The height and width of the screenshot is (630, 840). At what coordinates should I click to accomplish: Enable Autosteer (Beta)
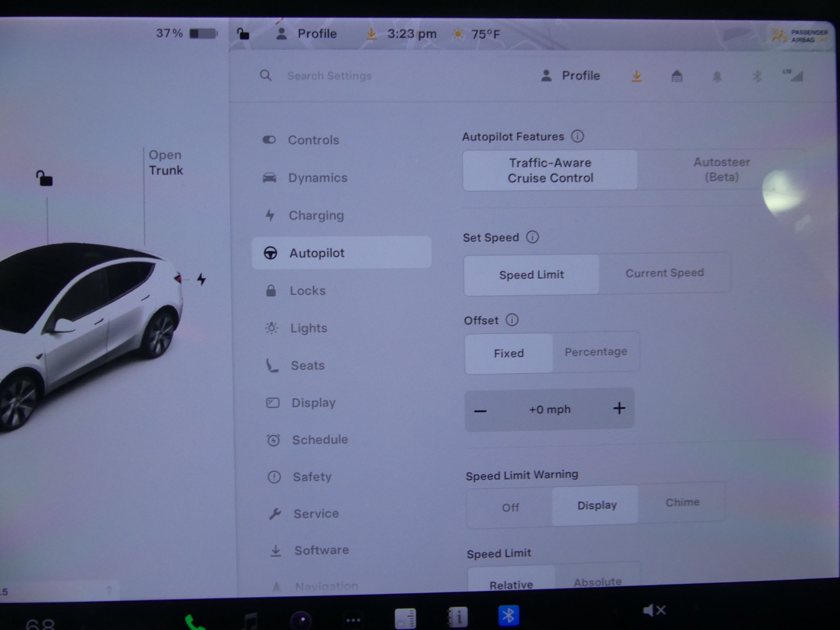click(x=722, y=170)
